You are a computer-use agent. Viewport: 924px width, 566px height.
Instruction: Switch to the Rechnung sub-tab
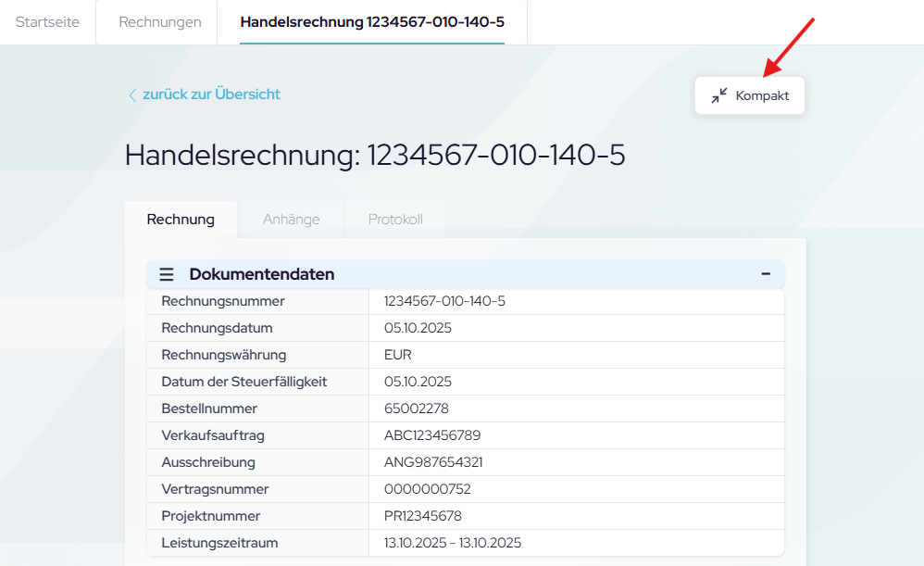click(x=181, y=220)
